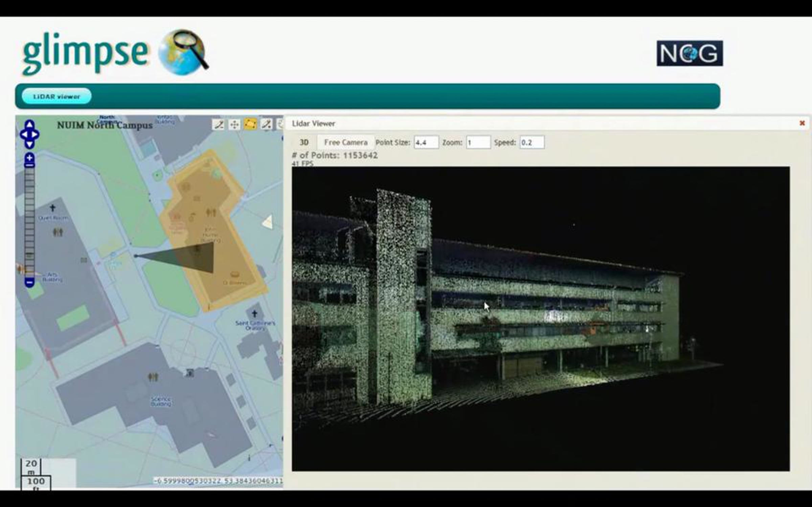The width and height of the screenshot is (812, 507).
Task: Pan the map down with the bottom arrow
Action: tap(29, 145)
